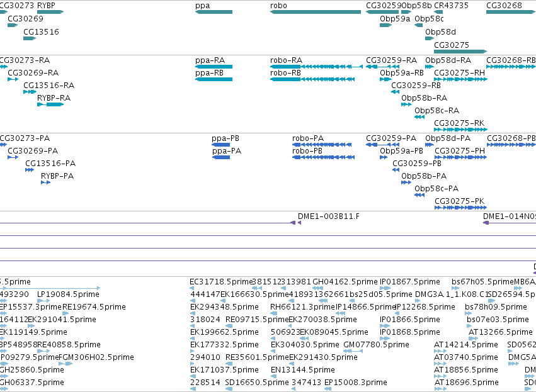
Task: Select the CG30275-RH transcript label
Action: [459, 73]
